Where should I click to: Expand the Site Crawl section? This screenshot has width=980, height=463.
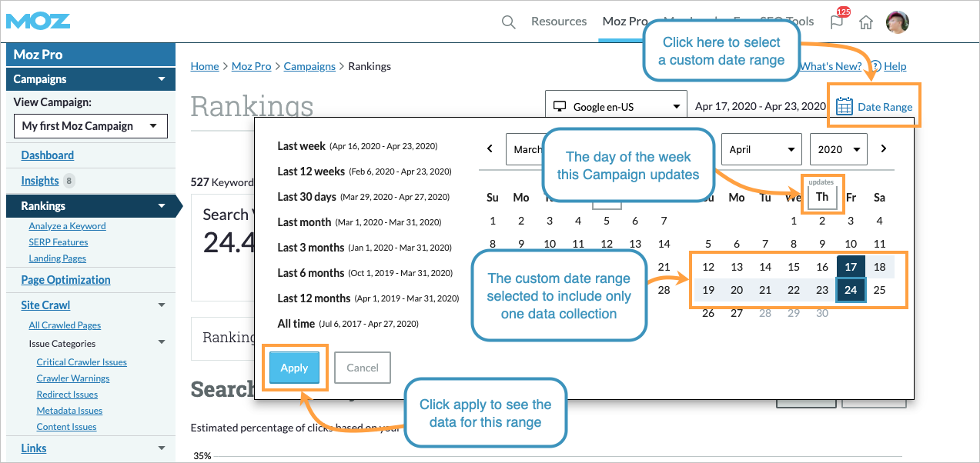pos(162,305)
